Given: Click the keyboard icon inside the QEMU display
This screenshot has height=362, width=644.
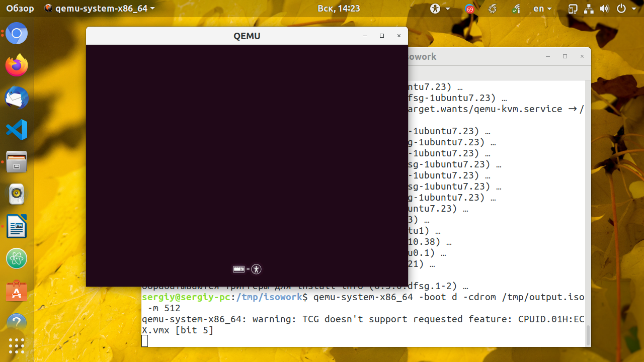Looking at the screenshot, I should (238, 269).
